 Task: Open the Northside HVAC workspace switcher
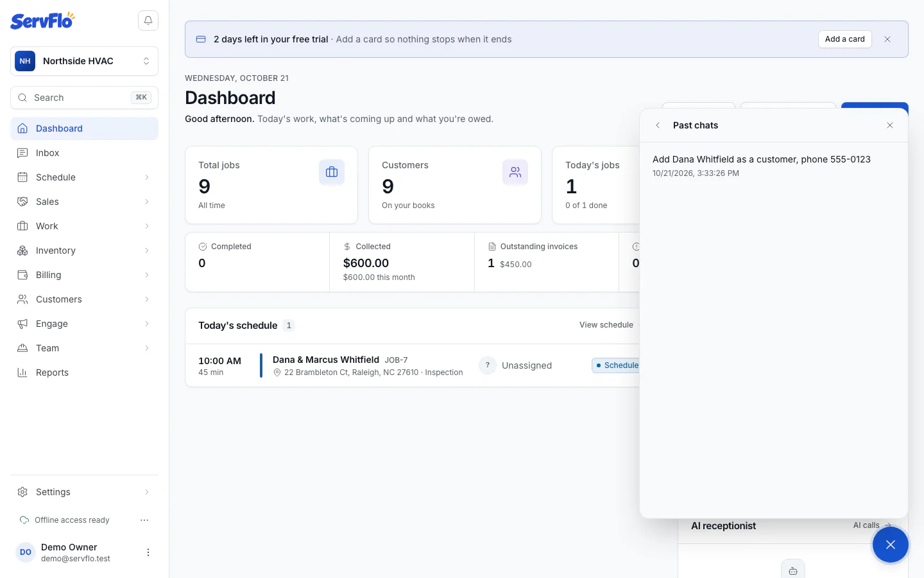point(84,61)
